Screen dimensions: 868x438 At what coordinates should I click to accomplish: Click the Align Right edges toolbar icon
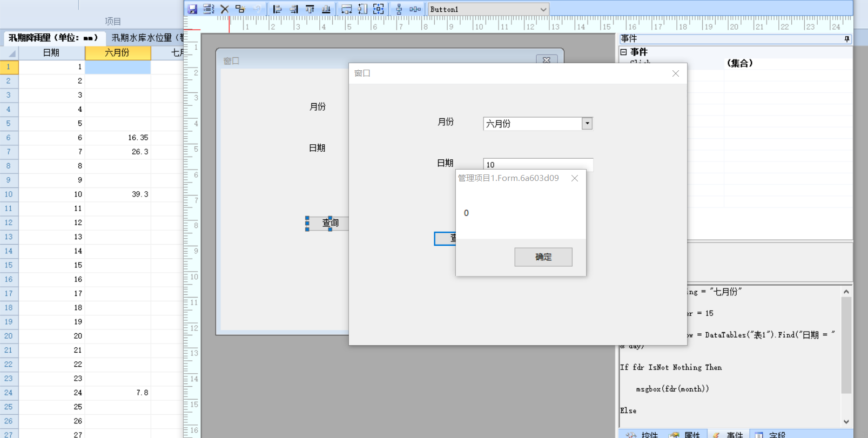click(x=294, y=9)
